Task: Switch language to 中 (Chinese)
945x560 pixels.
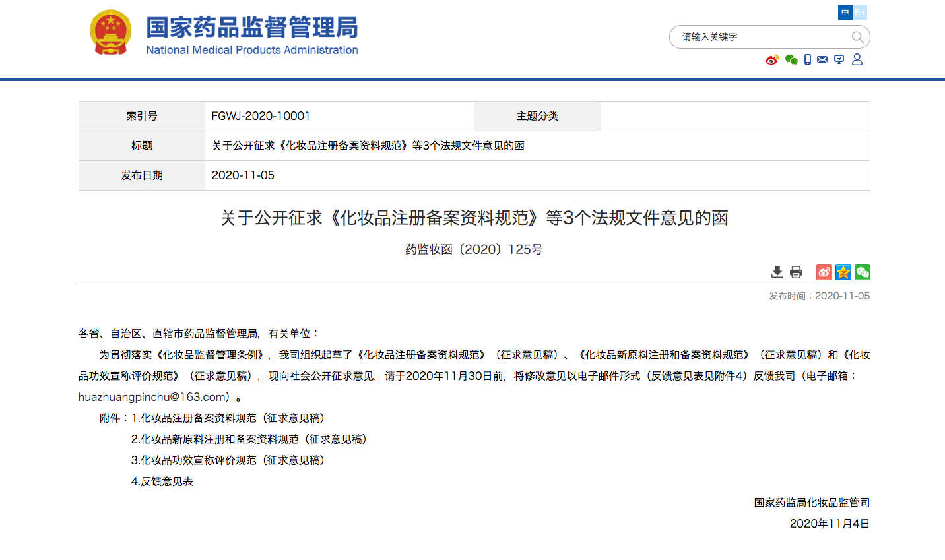Action: tap(845, 13)
